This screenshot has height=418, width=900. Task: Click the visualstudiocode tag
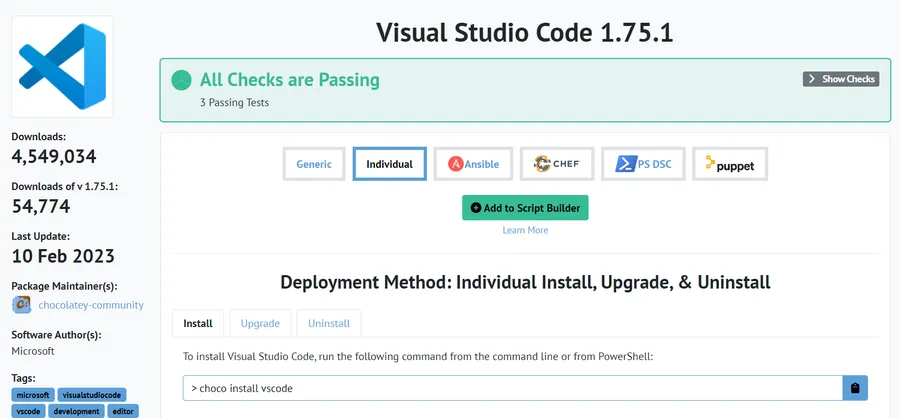(x=92, y=395)
